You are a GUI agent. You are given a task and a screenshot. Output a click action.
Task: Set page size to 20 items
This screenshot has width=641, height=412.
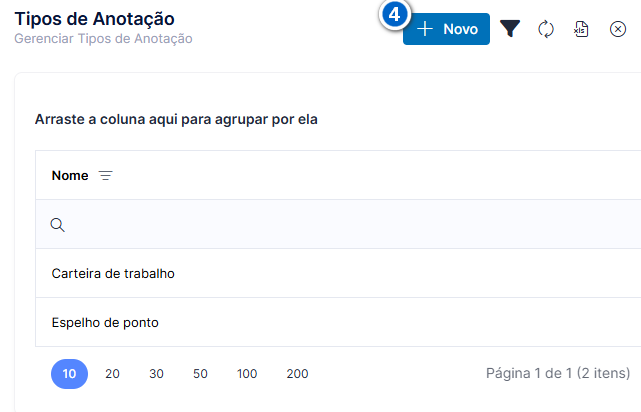112,374
